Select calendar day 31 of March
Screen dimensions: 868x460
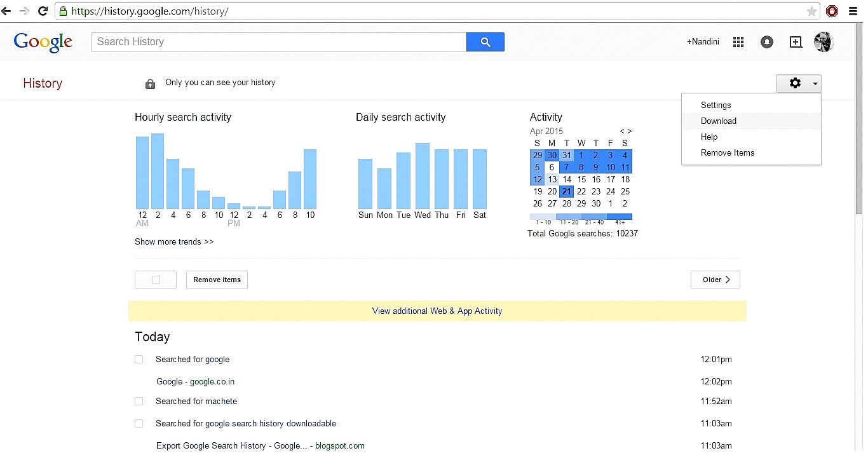tap(567, 155)
